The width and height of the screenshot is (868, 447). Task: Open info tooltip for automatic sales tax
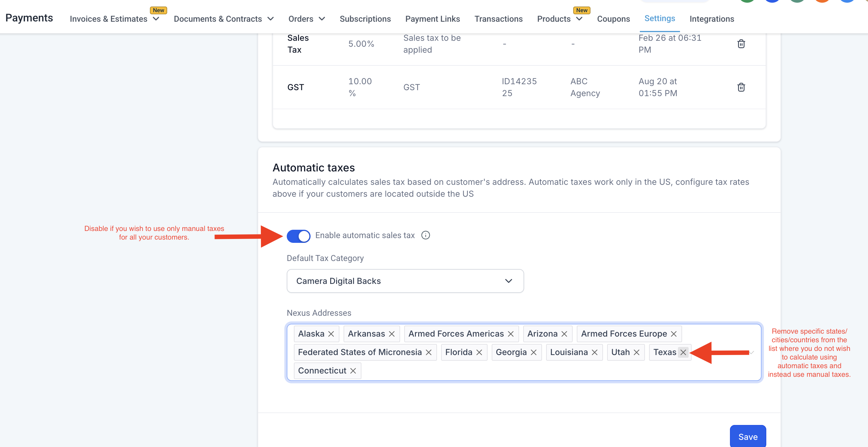tap(426, 235)
